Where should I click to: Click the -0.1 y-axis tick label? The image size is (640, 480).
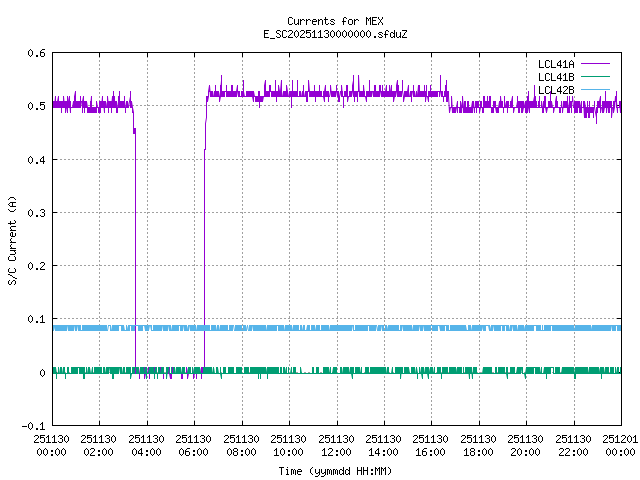(33, 426)
